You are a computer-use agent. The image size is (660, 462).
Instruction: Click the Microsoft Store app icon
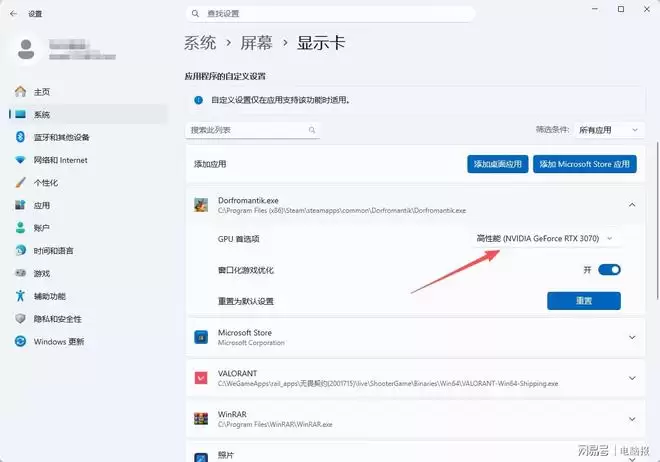[201, 337]
